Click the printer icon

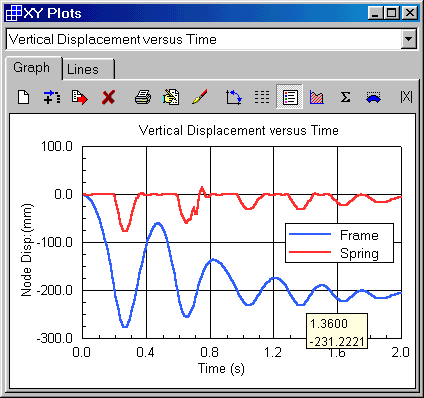pyautogui.click(x=143, y=97)
